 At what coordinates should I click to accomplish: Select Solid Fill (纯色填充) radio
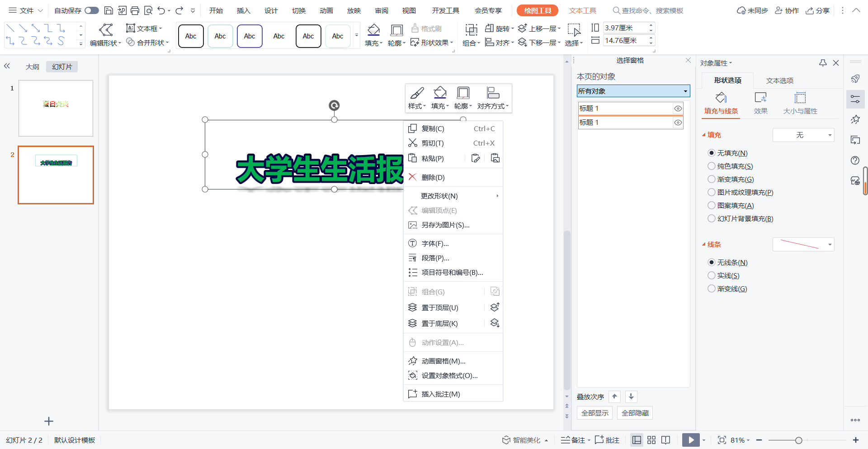712,166
